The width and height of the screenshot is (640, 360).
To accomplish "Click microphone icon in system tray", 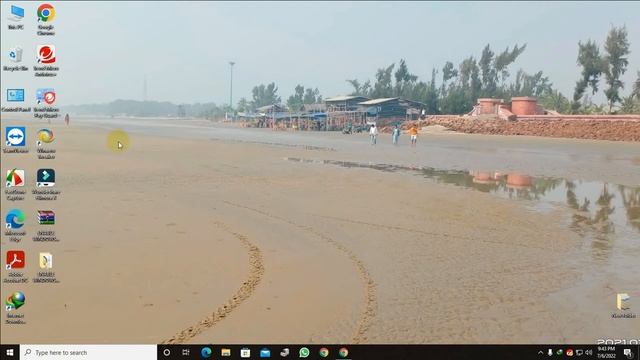I will [x=550, y=352].
